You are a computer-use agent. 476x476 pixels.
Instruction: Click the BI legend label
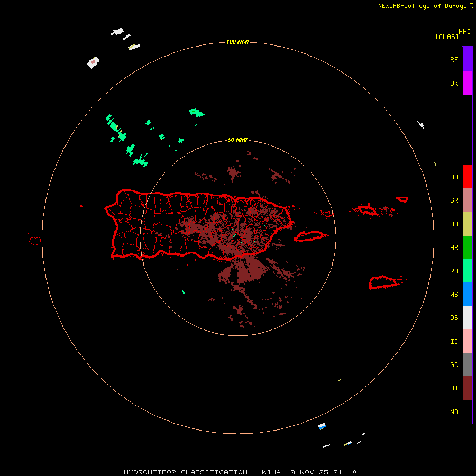[x=454, y=388]
